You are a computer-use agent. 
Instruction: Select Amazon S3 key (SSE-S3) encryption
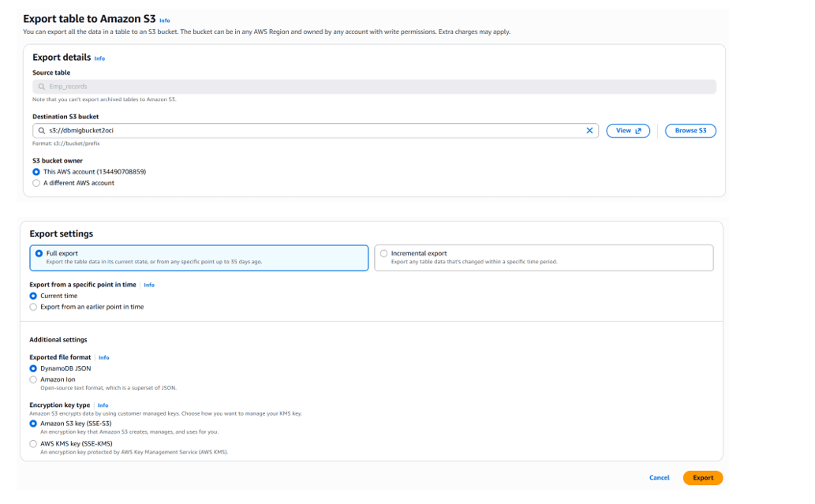pos(33,424)
